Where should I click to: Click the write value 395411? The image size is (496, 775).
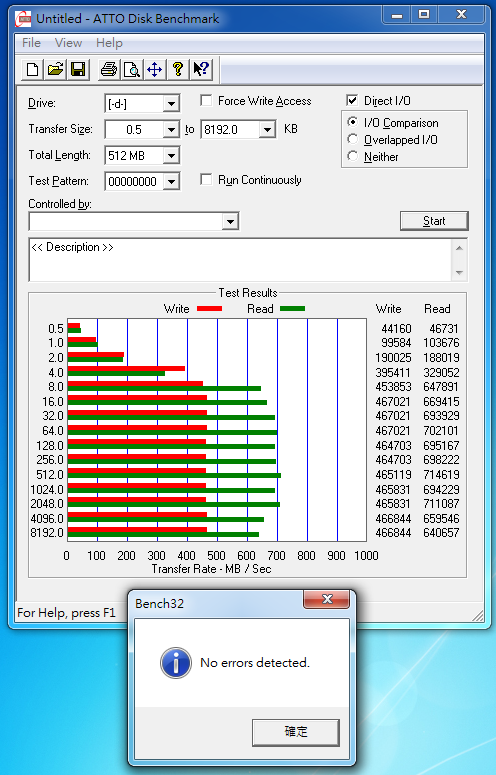(x=393, y=372)
